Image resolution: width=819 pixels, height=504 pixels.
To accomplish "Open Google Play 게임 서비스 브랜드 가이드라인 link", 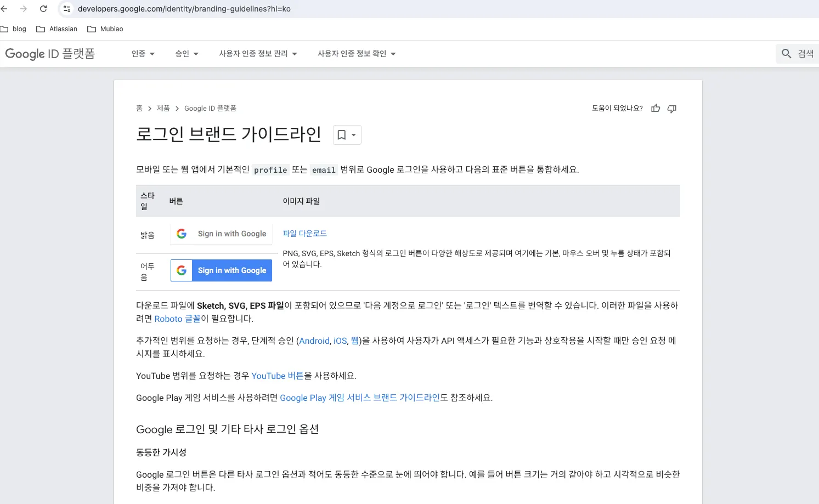I will pyautogui.click(x=360, y=398).
